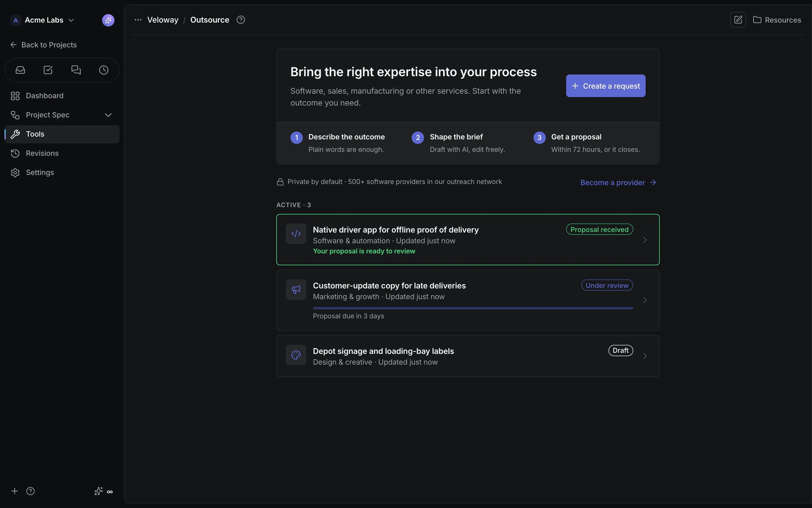Click the plus icon at sidebar bottom

[x=14, y=491]
